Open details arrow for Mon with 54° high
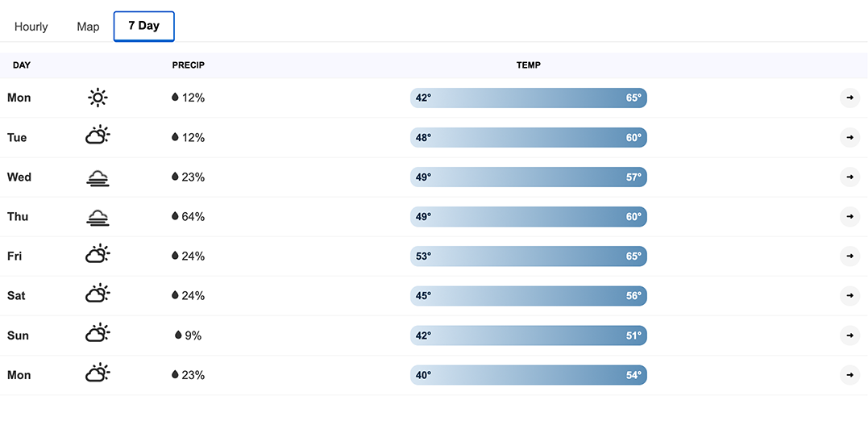Viewport: 868px width, 421px height. point(849,375)
